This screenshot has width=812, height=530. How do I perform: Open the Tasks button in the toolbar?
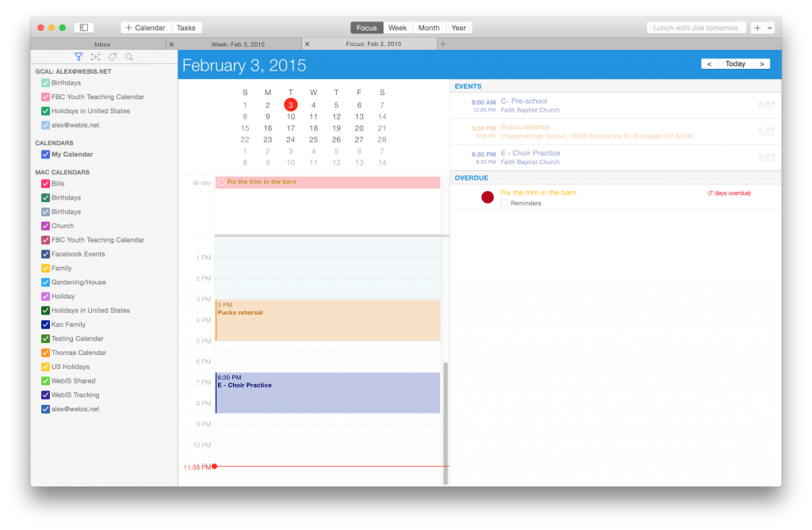coord(186,27)
